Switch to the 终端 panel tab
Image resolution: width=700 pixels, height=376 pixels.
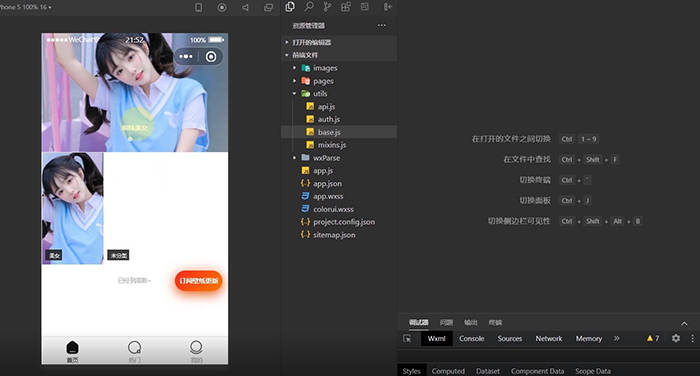[x=495, y=322]
